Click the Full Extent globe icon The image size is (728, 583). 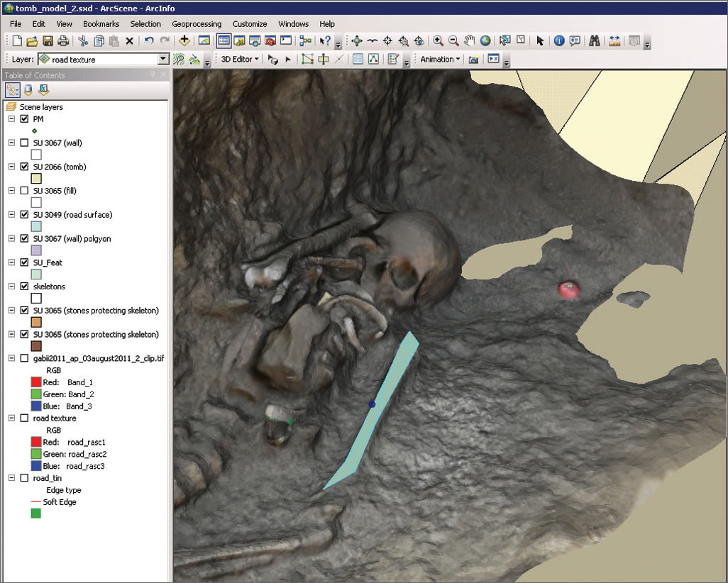485,41
